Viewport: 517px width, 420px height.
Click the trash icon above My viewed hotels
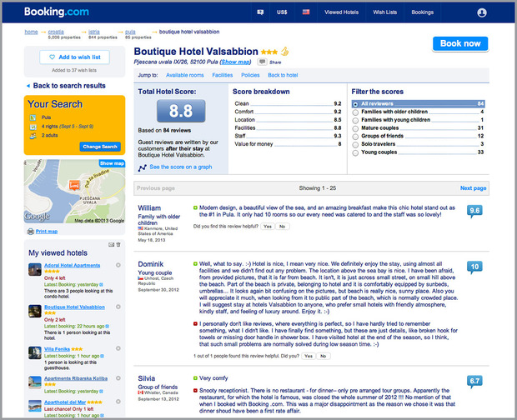118,244
